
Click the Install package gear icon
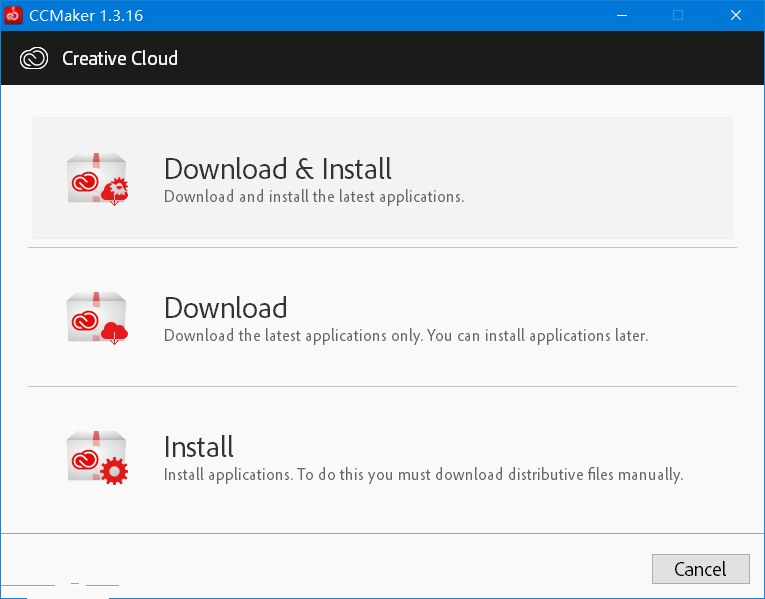coord(97,457)
